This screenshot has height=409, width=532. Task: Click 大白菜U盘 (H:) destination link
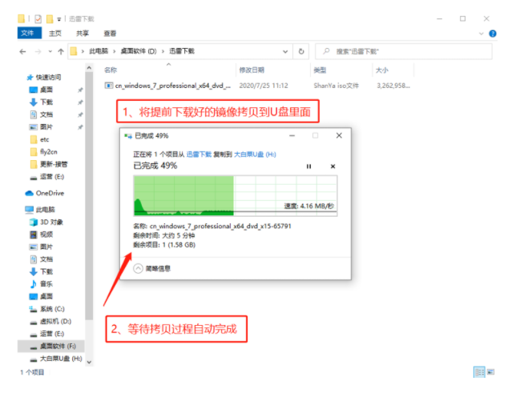[x=255, y=154]
